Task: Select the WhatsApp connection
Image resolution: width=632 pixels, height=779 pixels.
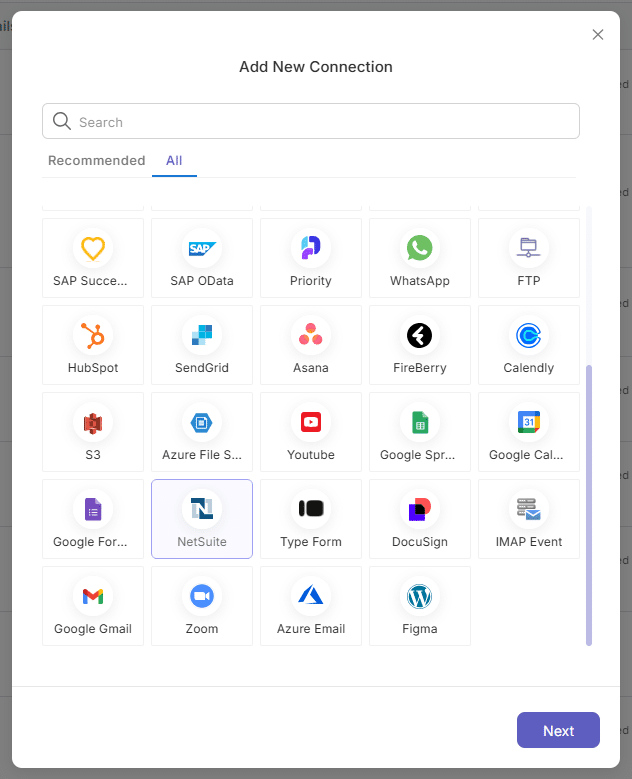Action: (420, 258)
